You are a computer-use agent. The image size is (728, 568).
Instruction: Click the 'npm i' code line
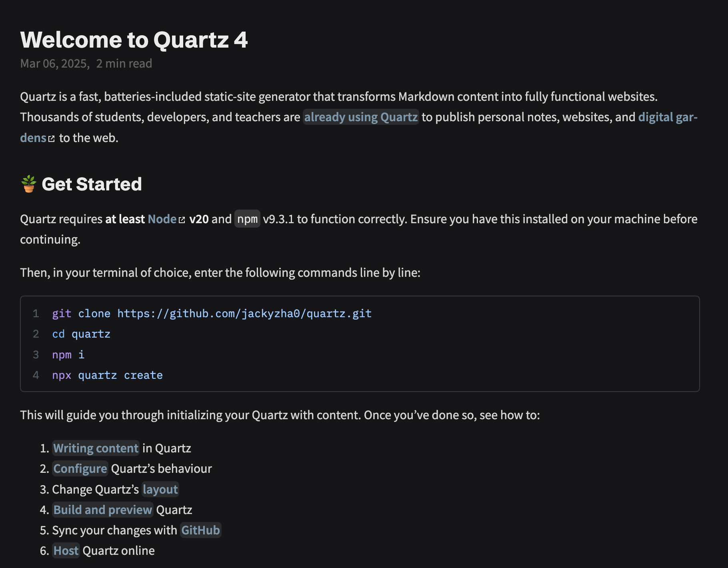(x=68, y=355)
